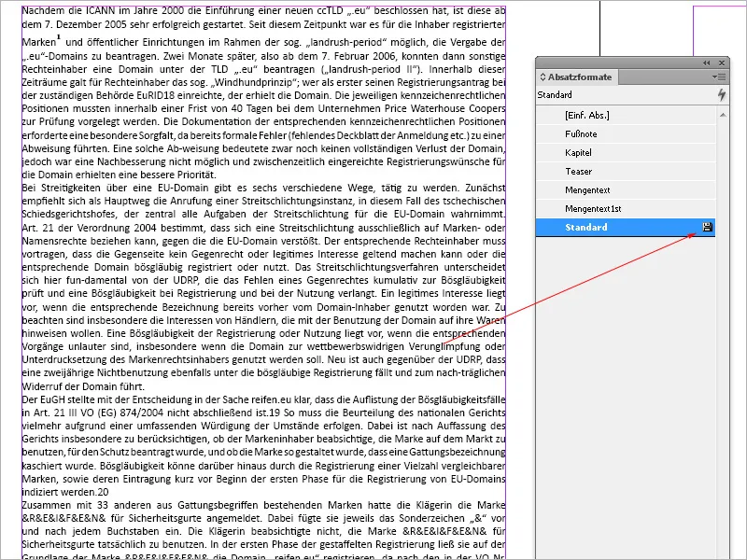Click the scrollbar up arrow in the styles list
Screen dimensions: 747x560
[x=721, y=115]
